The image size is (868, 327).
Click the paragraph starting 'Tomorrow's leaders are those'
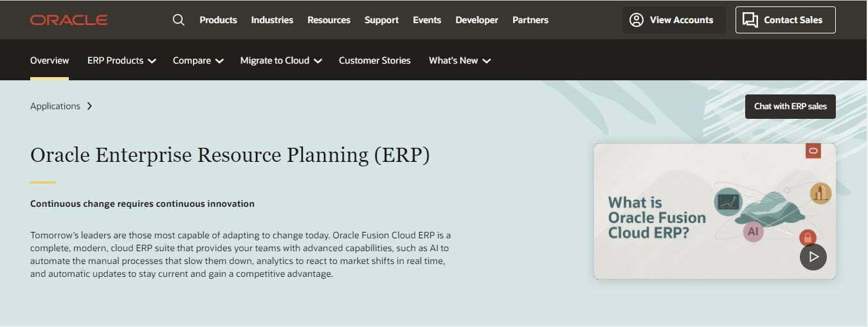click(240, 254)
